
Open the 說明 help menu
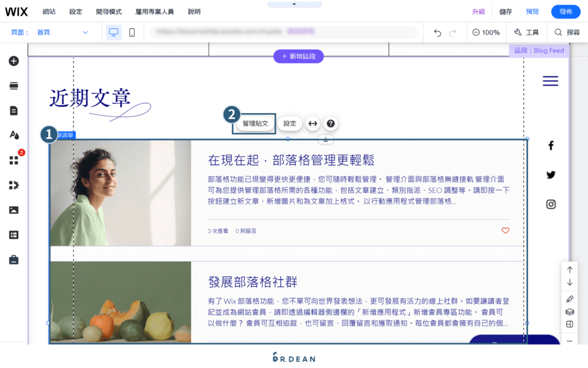(x=194, y=11)
